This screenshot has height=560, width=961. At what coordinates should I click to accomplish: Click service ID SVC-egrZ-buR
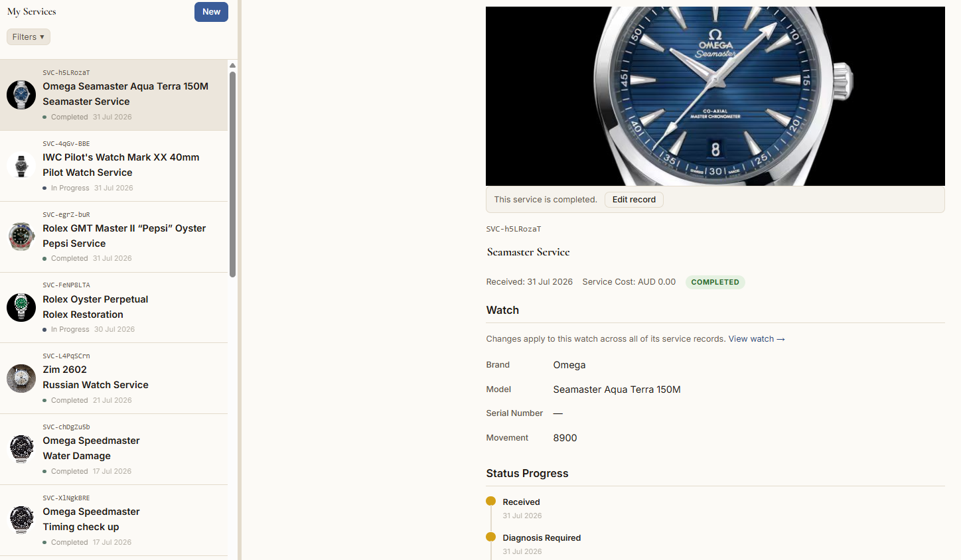click(66, 214)
